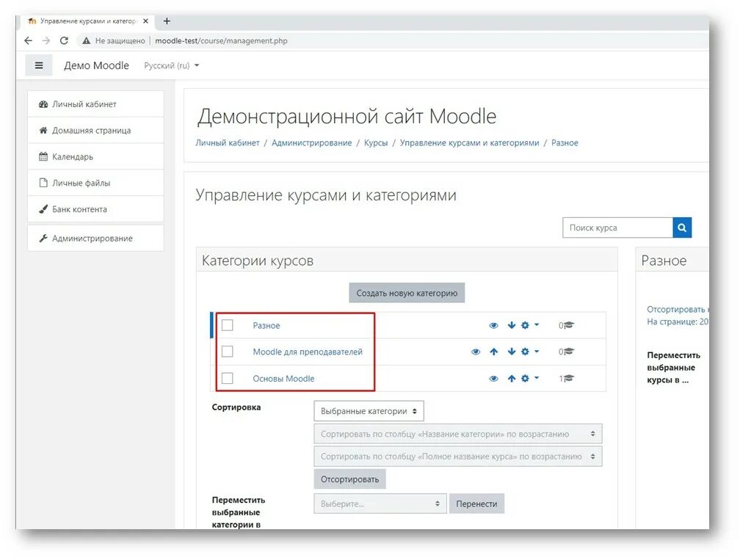Image resolution: width=740 pixels, height=560 pixels.
Task: Click the browser address bar URL
Action: (x=221, y=40)
